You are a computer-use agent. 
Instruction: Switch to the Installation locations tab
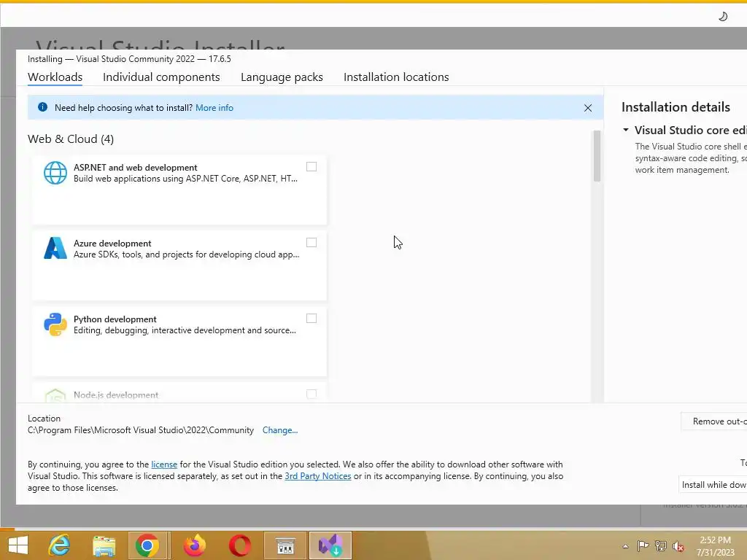click(x=396, y=77)
